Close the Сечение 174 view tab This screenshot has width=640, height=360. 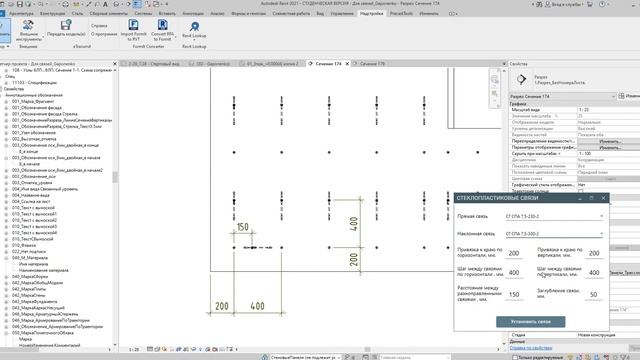(347, 64)
